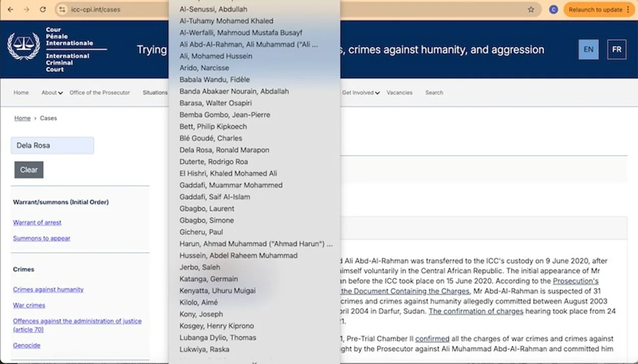Select Lubanga Dylio, Thomas option

(x=254, y=337)
